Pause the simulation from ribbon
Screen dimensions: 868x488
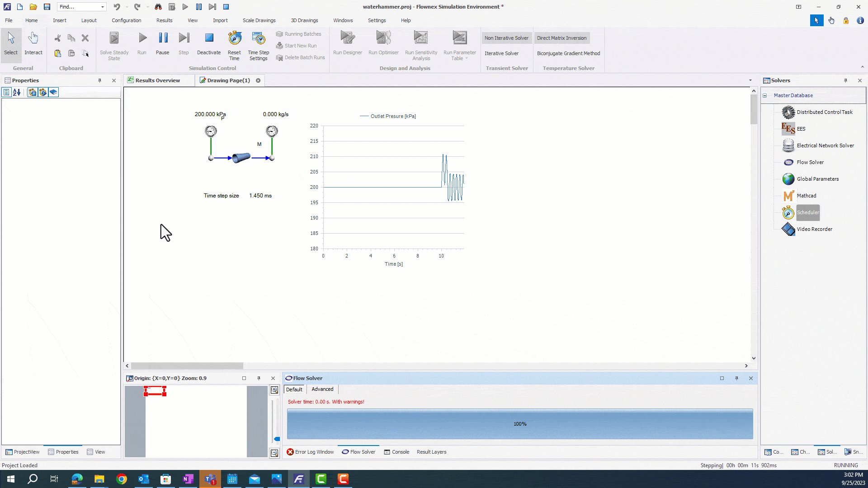pos(163,44)
